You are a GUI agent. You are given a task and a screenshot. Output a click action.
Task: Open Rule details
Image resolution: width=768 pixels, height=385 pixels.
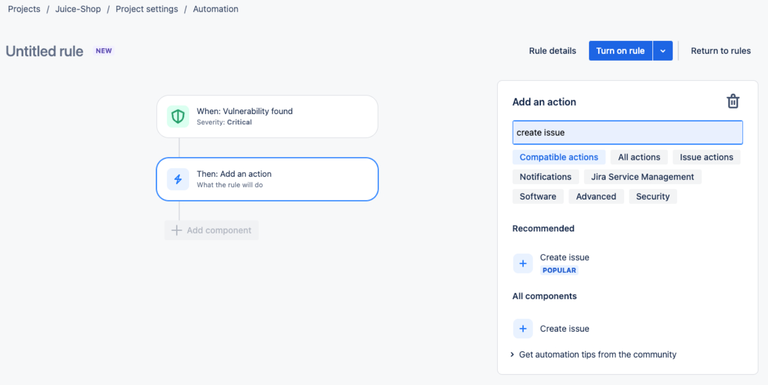[x=552, y=51]
